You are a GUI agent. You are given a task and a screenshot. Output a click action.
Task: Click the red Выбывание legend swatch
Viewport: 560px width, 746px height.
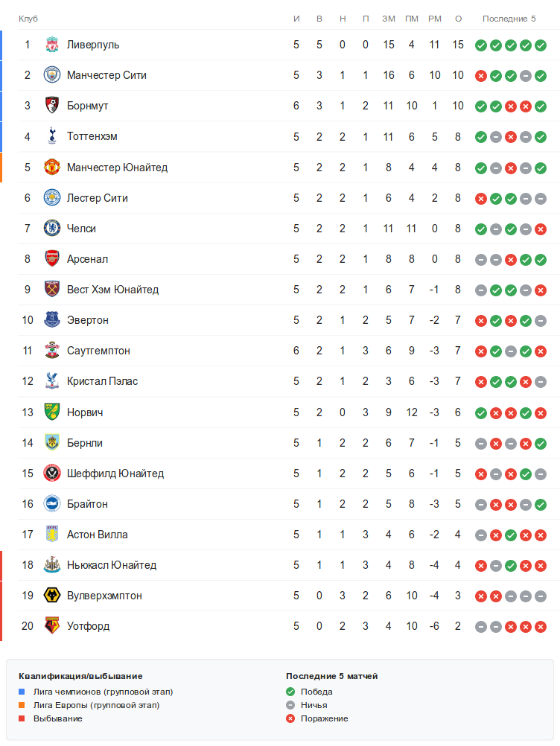(x=22, y=719)
